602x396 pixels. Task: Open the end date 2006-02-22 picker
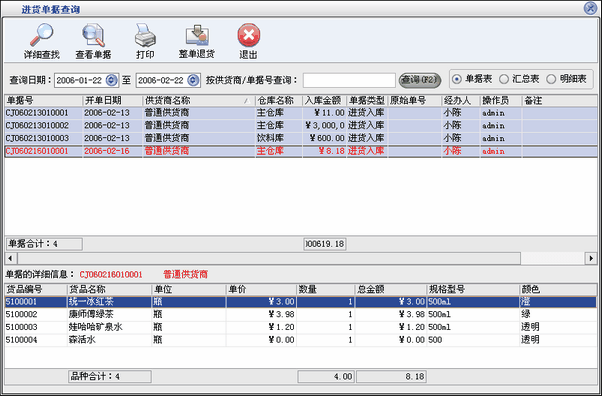[193, 80]
